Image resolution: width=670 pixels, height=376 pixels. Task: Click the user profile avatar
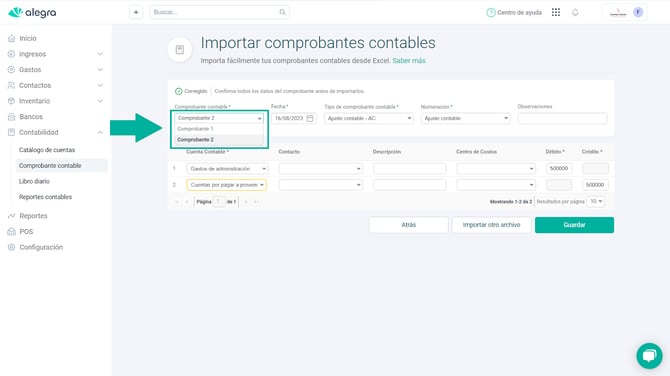point(638,12)
